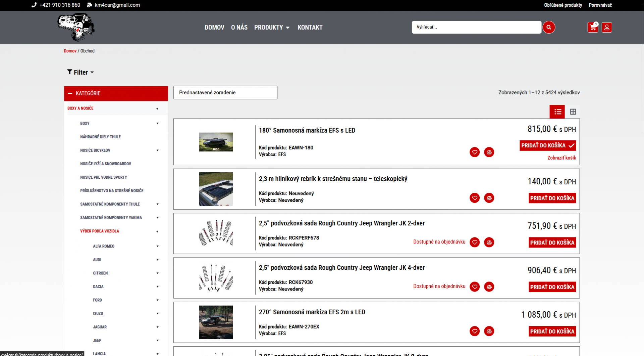Click the phone icon in top bar

[34, 5]
